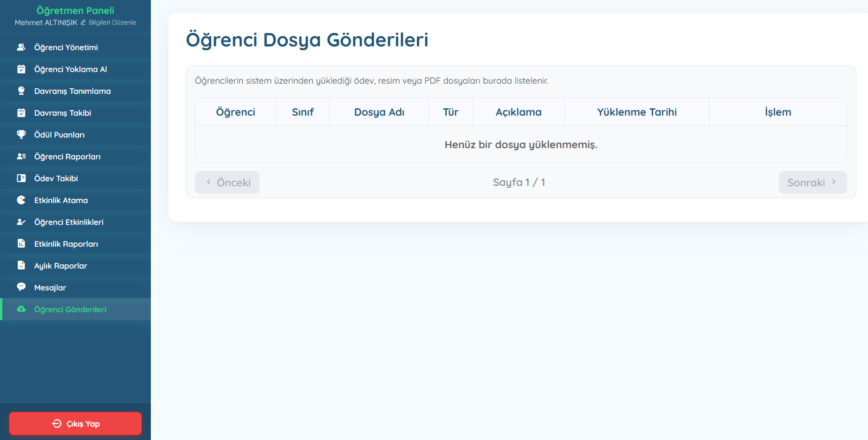Click the Aylık Raporlar document icon

(21, 265)
